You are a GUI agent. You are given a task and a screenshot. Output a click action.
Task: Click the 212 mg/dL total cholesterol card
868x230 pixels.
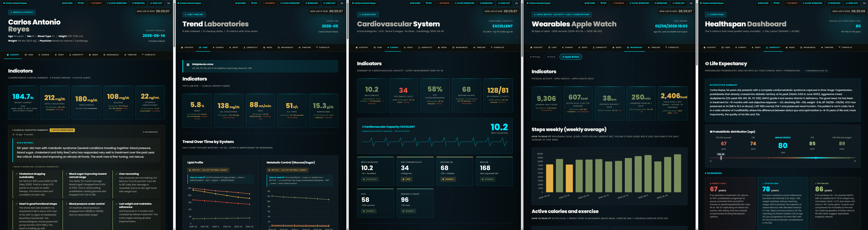(55, 102)
